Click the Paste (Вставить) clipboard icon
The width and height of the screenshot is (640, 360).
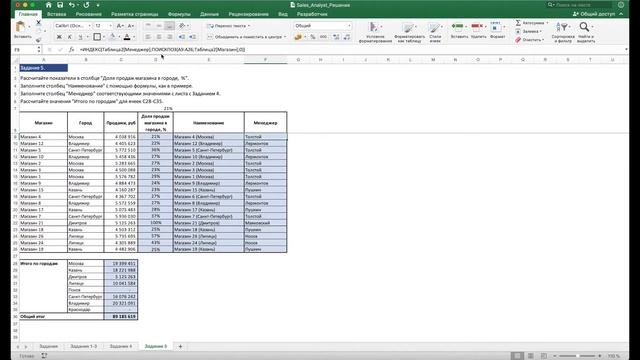pyautogui.click(x=20, y=27)
